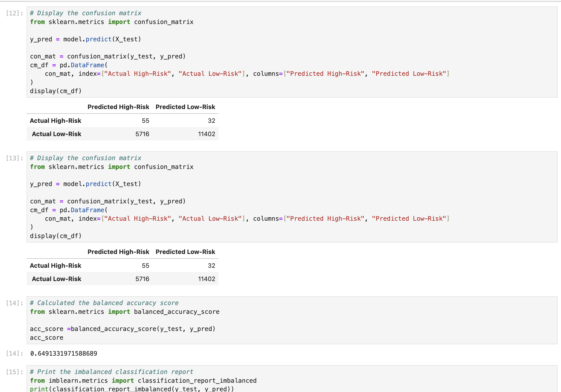The width and height of the screenshot is (561, 392).
Task: Click the 55 value in first table
Action: [145, 121]
